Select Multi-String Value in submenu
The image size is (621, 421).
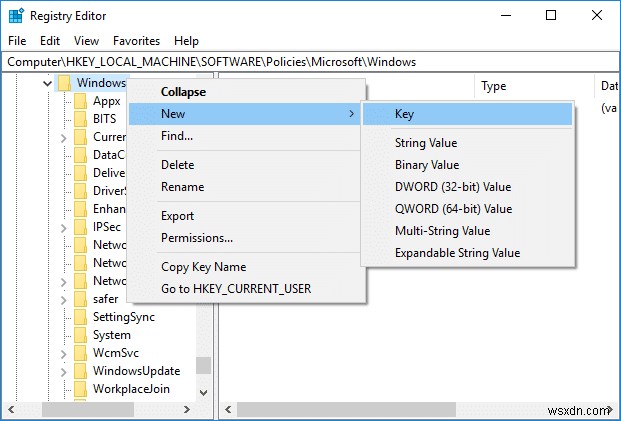click(x=468, y=231)
